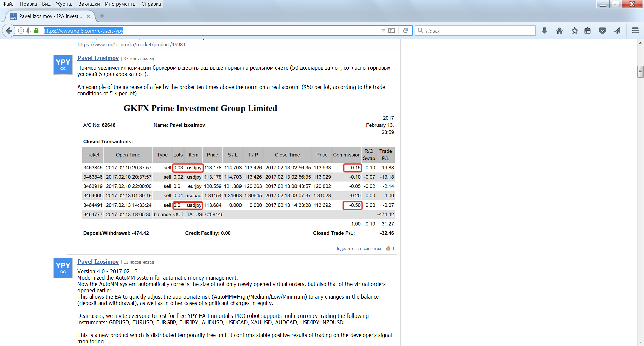Click the GKFX Prime Investment Group Limited heading
Viewport: 644px width, 346px height.
(x=201, y=108)
